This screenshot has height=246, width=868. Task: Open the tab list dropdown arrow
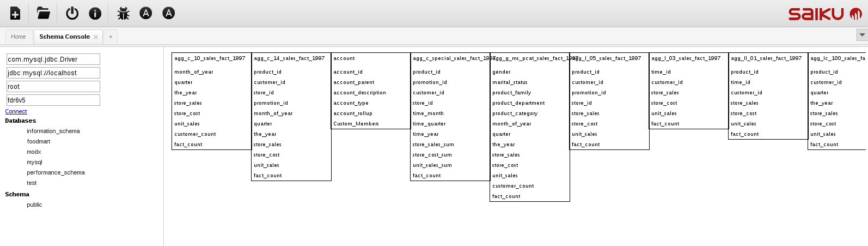[862, 35]
